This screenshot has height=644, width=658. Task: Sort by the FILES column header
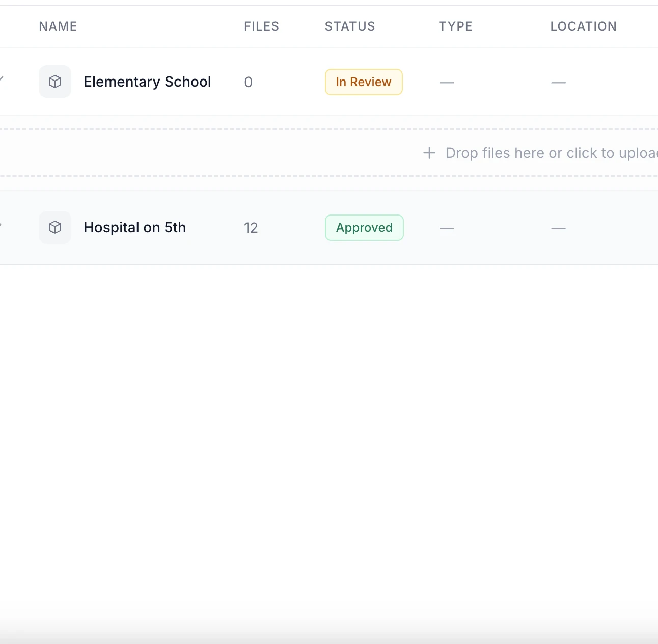click(261, 26)
